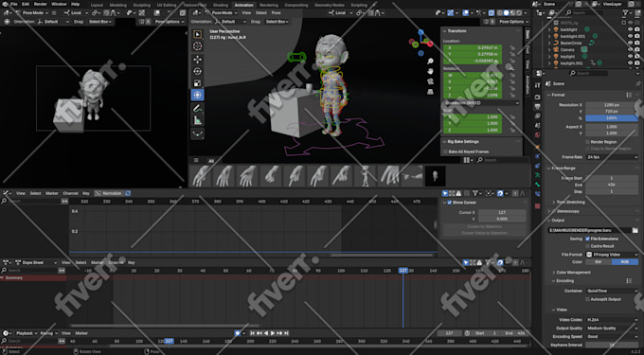This screenshot has width=644, height=355.
Task: Choose the Rotate tool in viewport
Action: coord(198,71)
